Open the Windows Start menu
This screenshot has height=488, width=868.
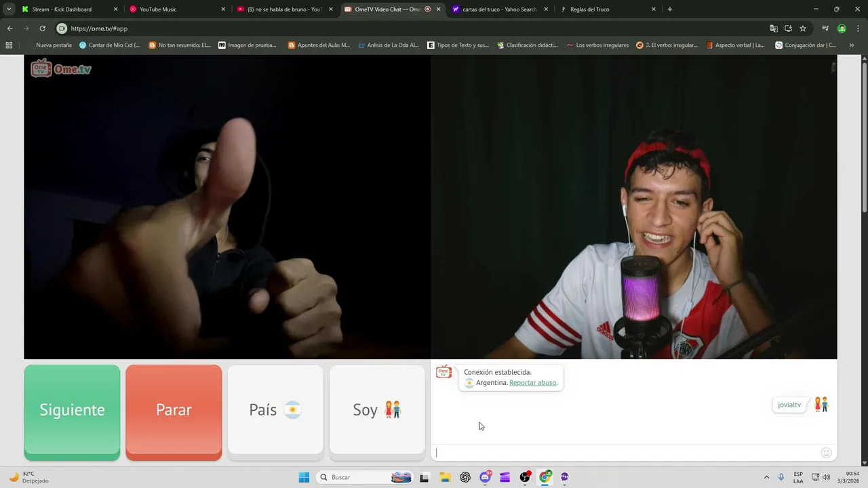pos(304,477)
